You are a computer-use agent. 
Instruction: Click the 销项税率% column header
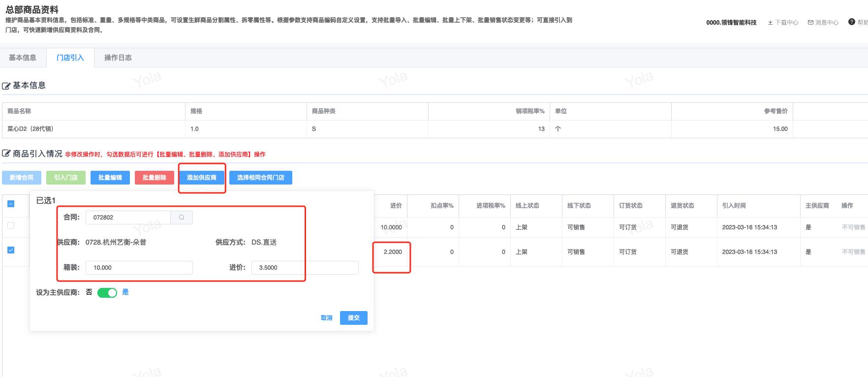[530, 111]
